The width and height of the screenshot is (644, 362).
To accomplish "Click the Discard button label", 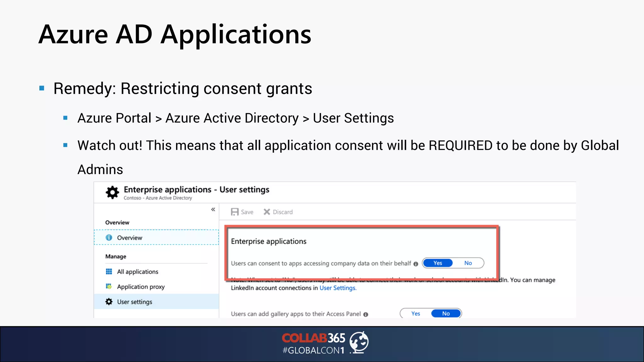I will 283,212.
